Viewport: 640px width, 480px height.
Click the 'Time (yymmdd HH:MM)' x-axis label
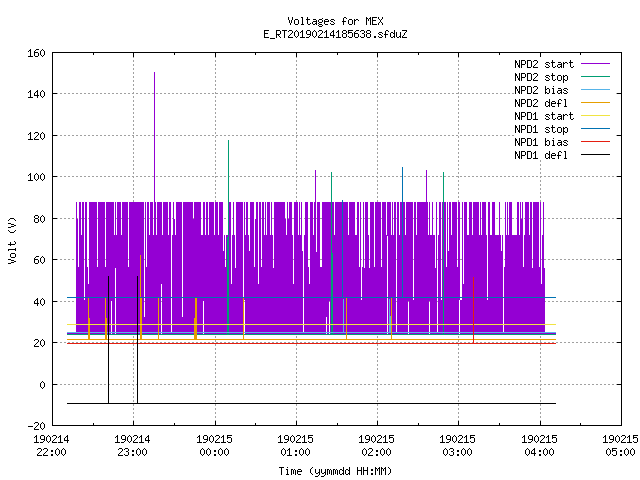coord(335,471)
